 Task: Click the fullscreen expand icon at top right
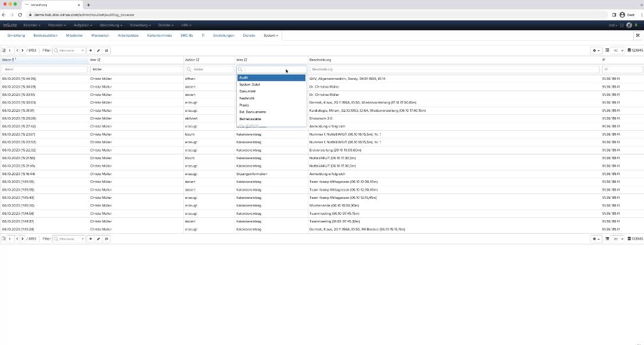pos(638,36)
